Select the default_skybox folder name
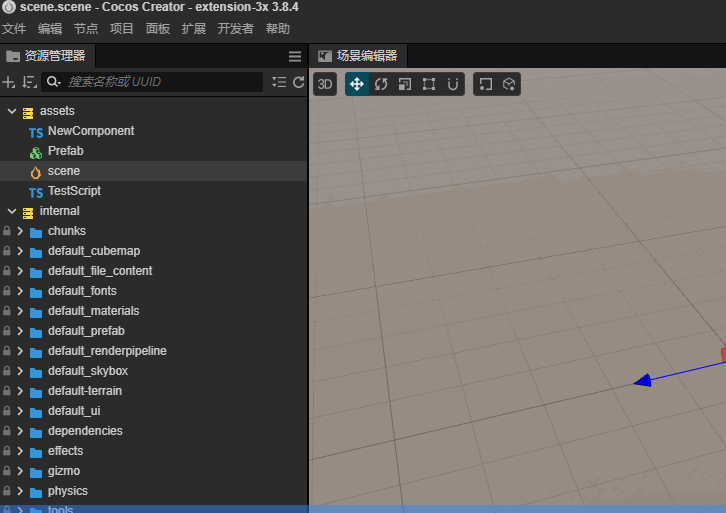Screen dimensions: 726x513 click(88, 371)
